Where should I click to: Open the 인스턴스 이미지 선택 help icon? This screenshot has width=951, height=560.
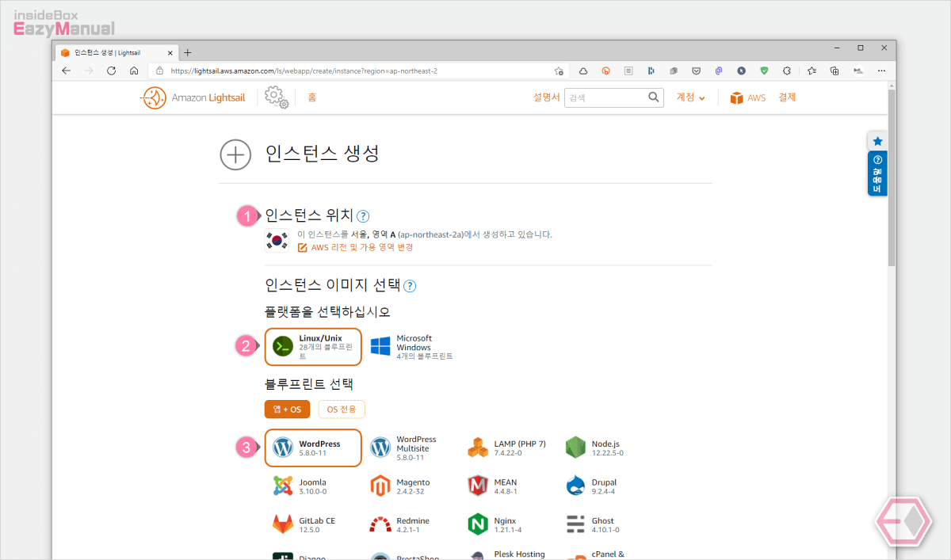point(410,287)
